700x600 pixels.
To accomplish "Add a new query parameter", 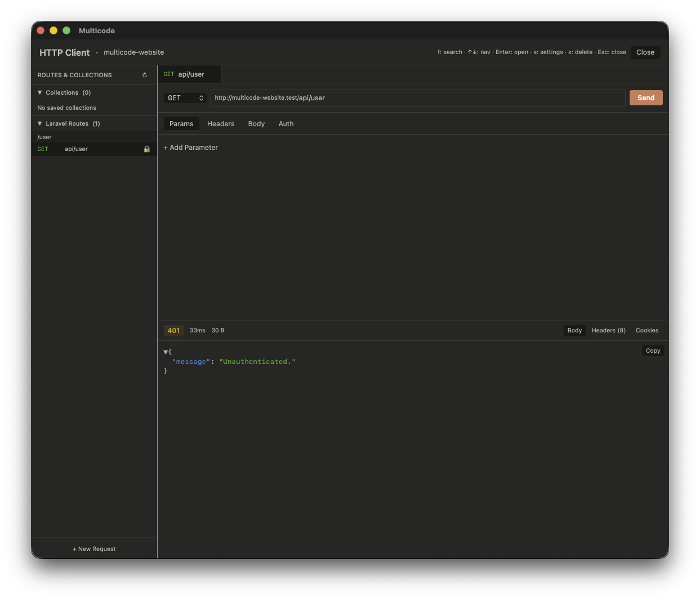I will [x=190, y=148].
